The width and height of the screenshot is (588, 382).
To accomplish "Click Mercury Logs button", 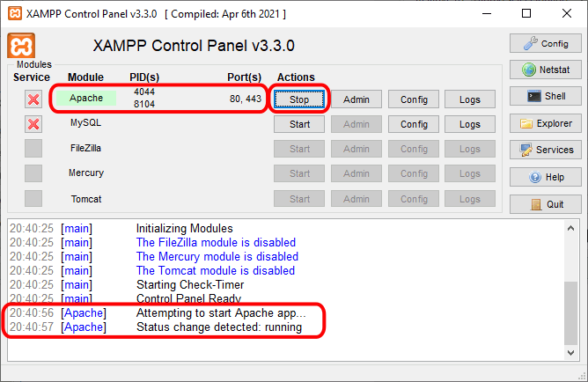I will [x=470, y=173].
